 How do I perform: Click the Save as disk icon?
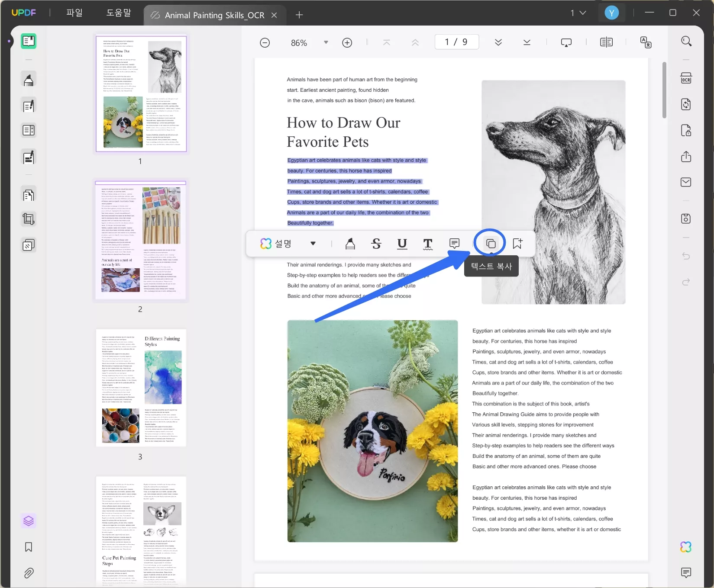pyautogui.click(x=686, y=218)
